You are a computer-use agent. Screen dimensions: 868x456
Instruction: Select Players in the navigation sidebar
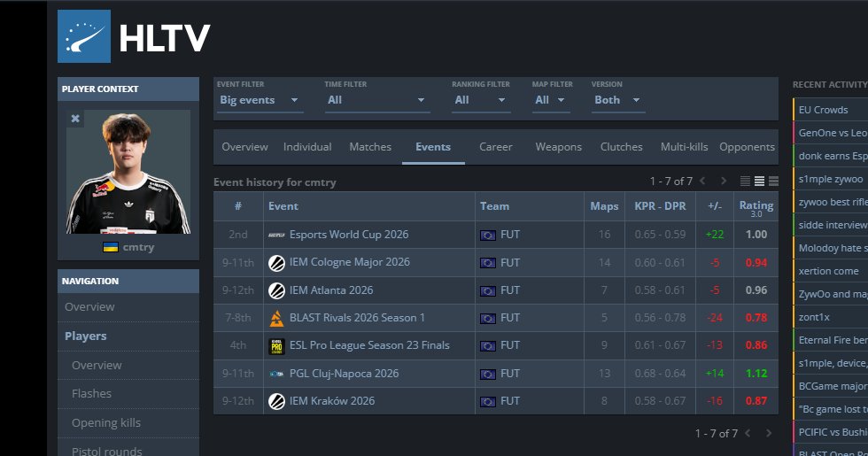(x=128, y=336)
